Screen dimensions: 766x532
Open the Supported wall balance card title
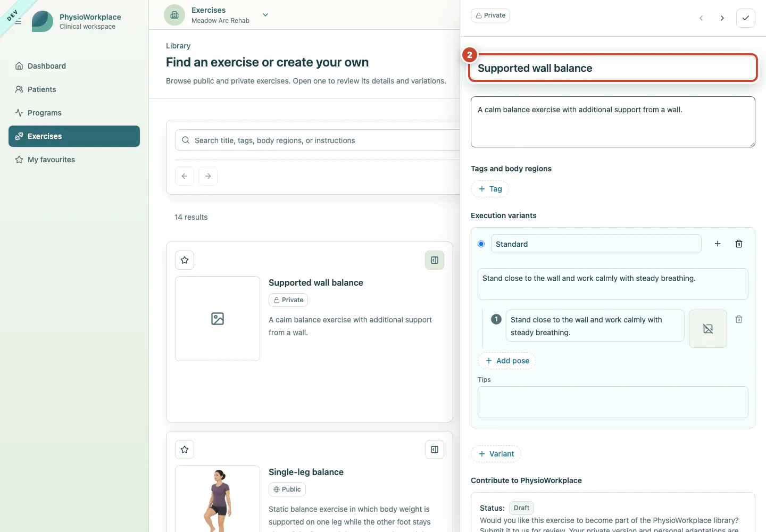[316, 283]
